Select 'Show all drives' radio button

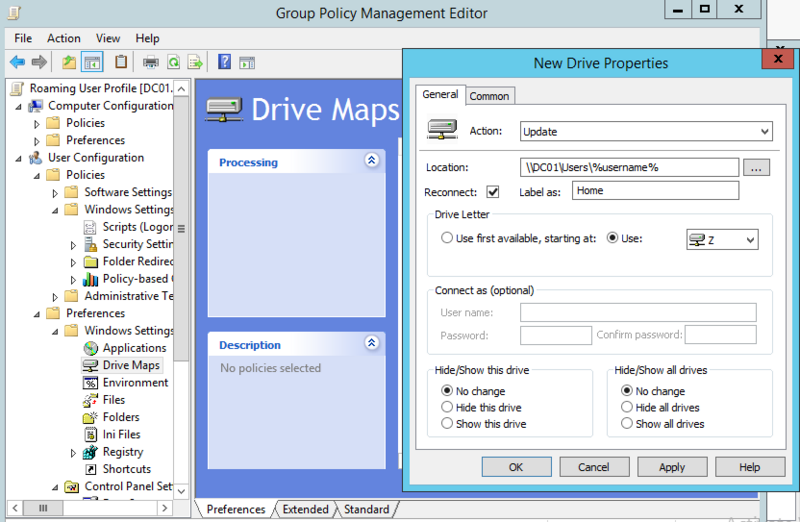[x=627, y=423]
